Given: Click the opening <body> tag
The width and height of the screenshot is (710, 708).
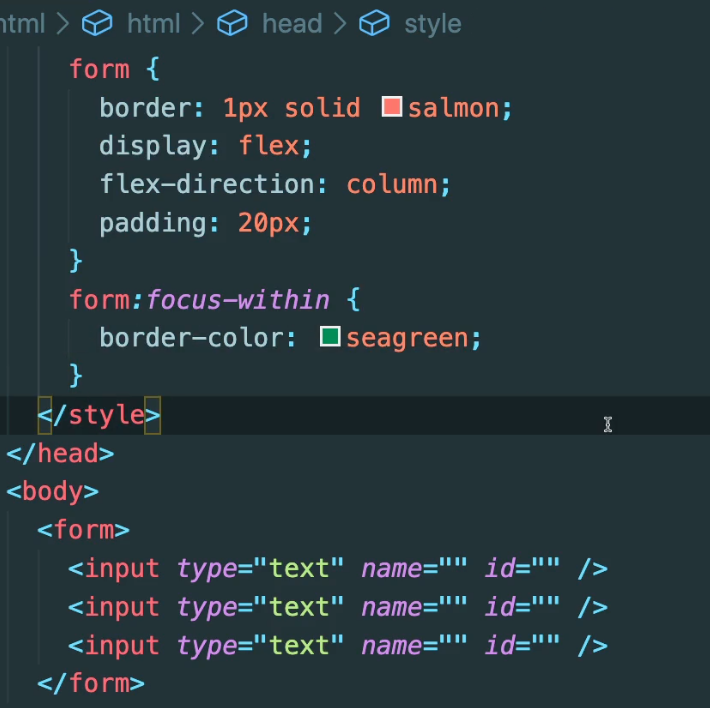Looking at the screenshot, I should pyautogui.click(x=53, y=492).
